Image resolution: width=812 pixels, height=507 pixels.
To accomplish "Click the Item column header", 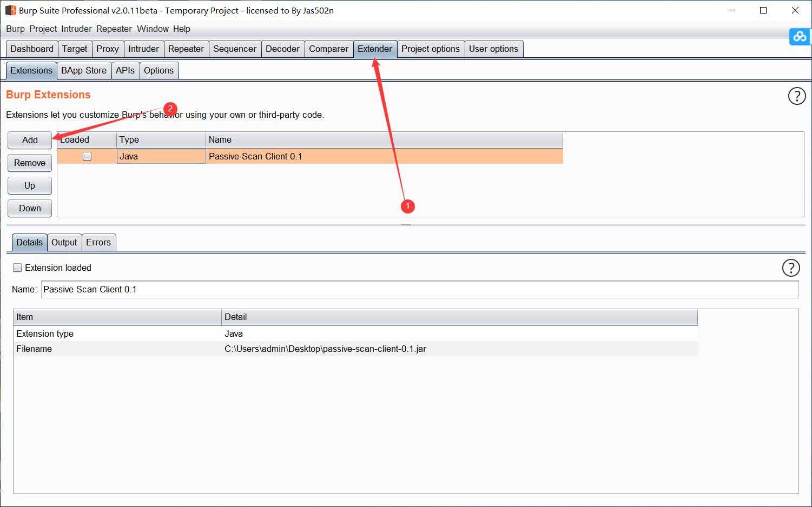I will (x=117, y=317).
